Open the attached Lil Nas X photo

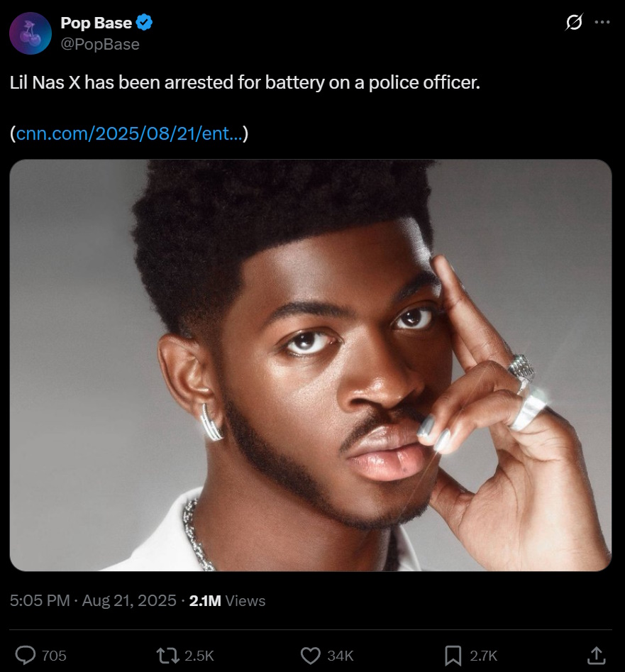click(x=311, y=365)
